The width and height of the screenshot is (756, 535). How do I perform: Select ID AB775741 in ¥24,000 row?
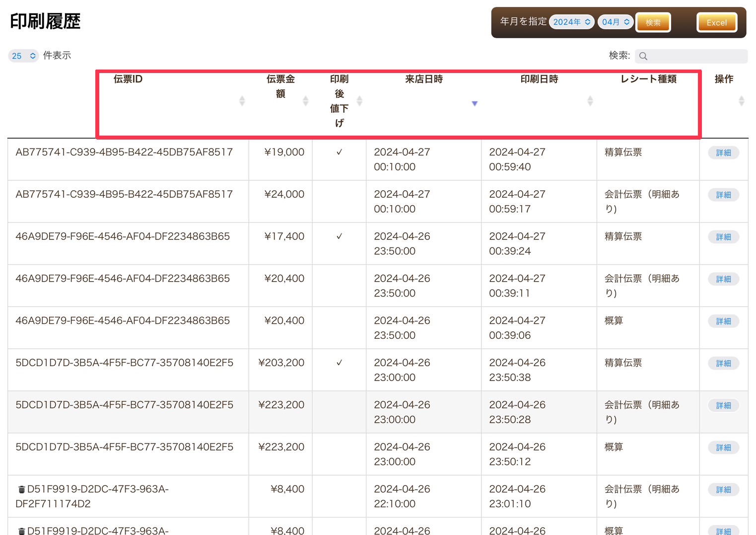click(124, 194)
